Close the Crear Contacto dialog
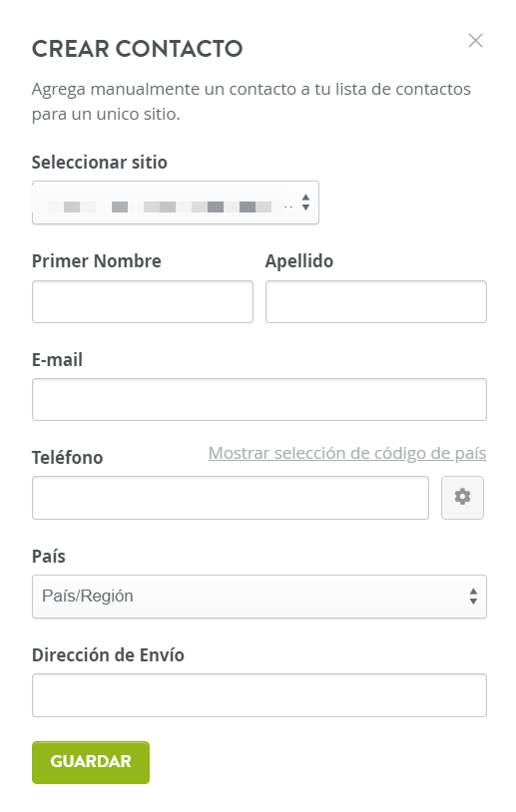Screen dimensions: 516x812 click(475, 40)
